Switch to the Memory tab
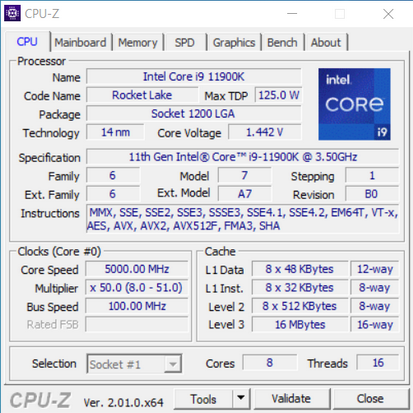413x413 pixels. click(138, 42)
